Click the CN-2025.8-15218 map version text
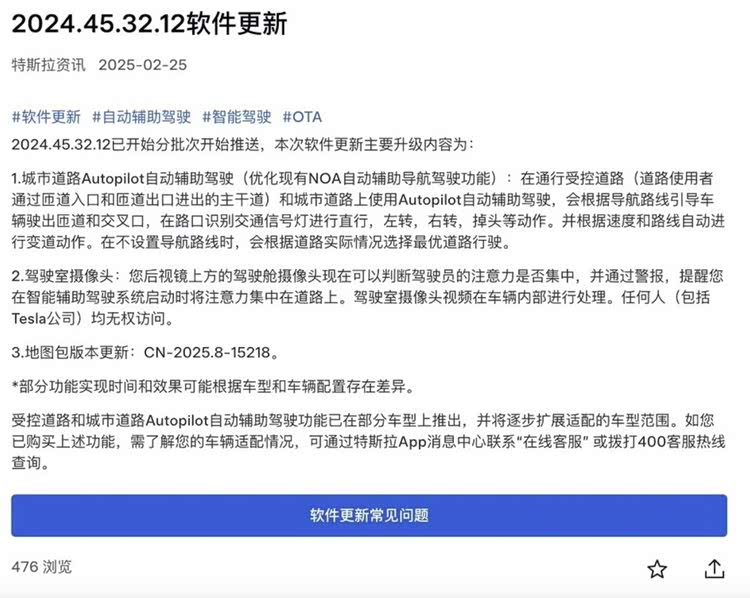 tap(207, 353)
